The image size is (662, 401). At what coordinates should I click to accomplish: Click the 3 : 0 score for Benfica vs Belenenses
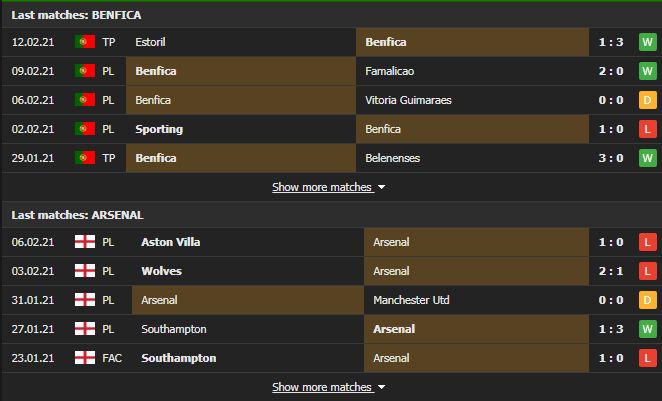tap(611, 158)
